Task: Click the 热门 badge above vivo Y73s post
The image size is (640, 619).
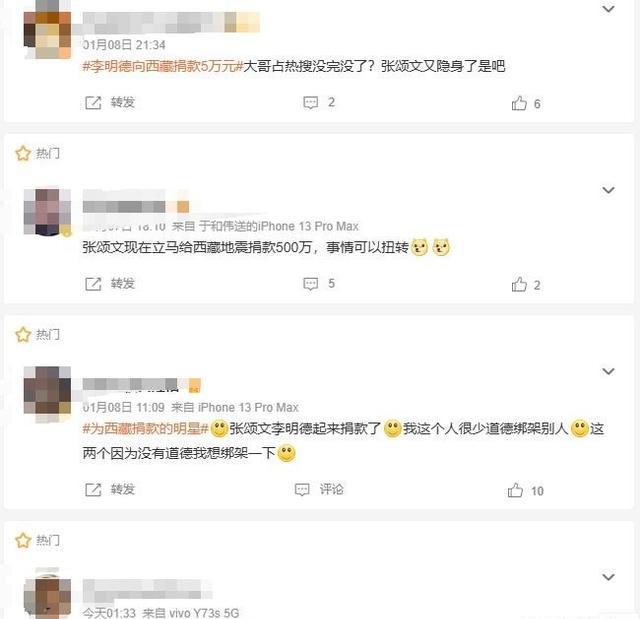Action: tap(38, 540)
